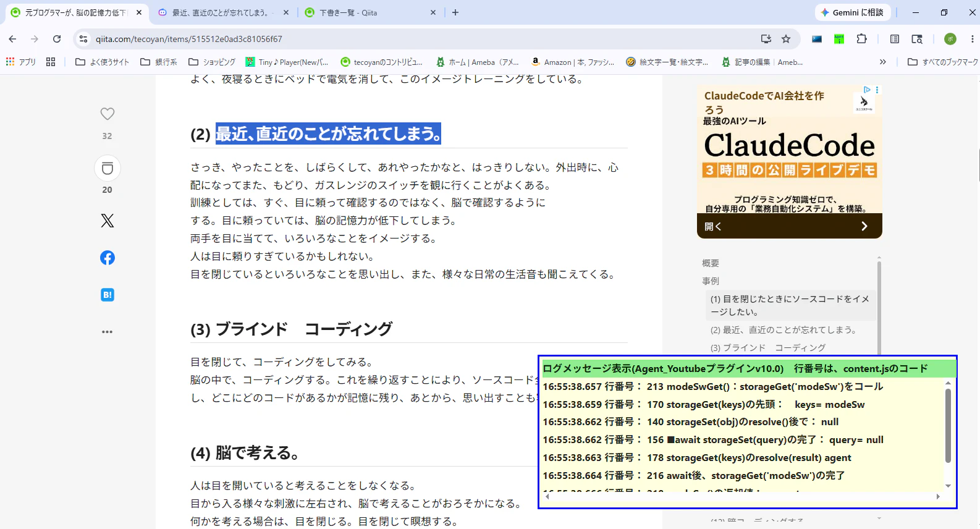Click the log panel vertical scrollbar

(948, 425)
